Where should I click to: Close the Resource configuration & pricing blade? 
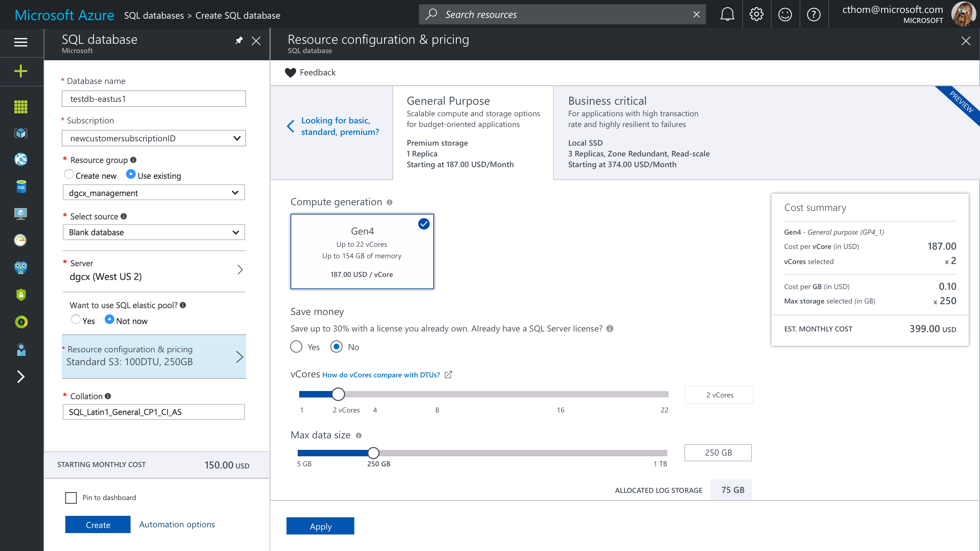click(966, 41)
